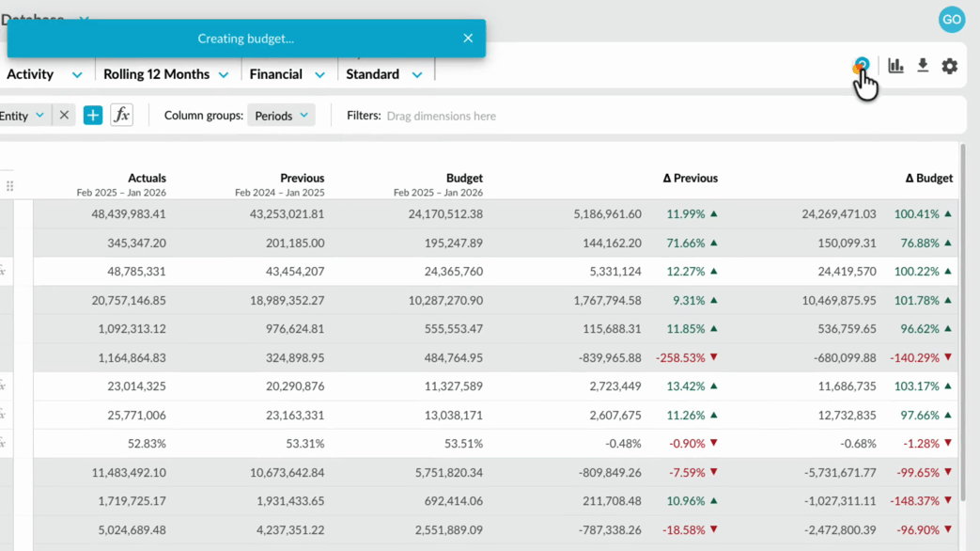Viewport: 980px width, 551px height.
Task: Click the cell 201,185.00
Action: [295, 243]
